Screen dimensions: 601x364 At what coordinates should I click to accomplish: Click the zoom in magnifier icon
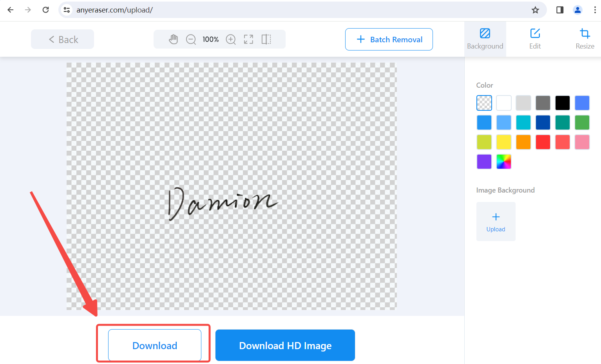tap(231, 40)
